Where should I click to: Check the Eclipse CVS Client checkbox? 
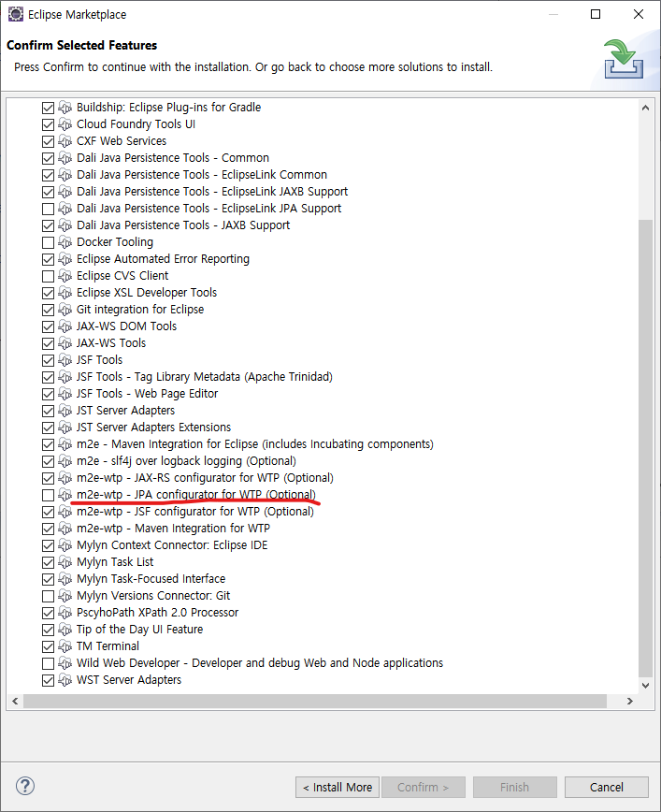[x=48, y=276]
